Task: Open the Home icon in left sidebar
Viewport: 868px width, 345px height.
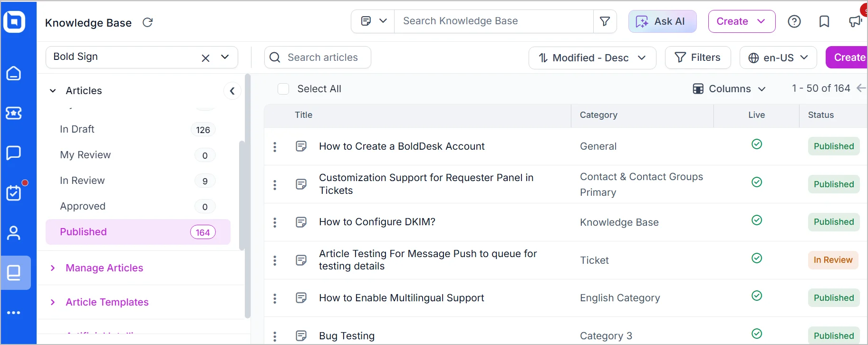Action: pyautogui.click(x=14, y=73)
